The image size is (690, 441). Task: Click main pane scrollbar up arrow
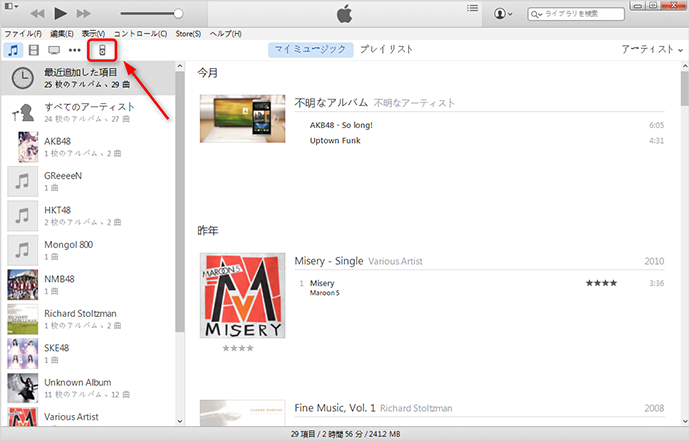click(685, 66)
